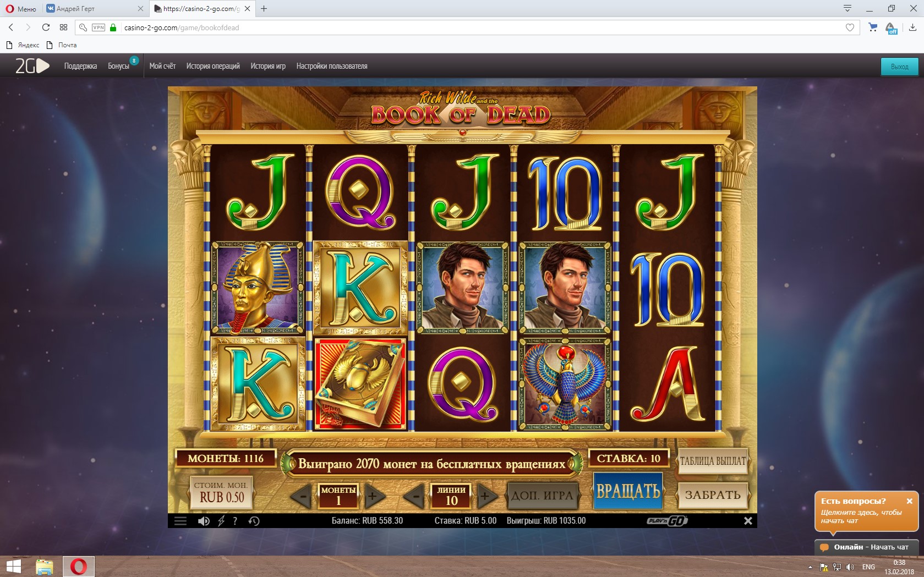Open the Windows Start button

[13, 567]
